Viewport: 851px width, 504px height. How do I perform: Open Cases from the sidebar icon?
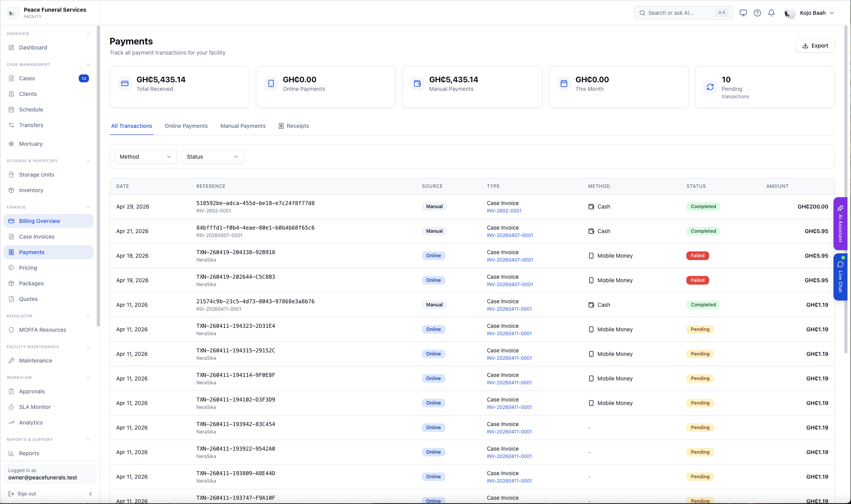coord(11,78)
